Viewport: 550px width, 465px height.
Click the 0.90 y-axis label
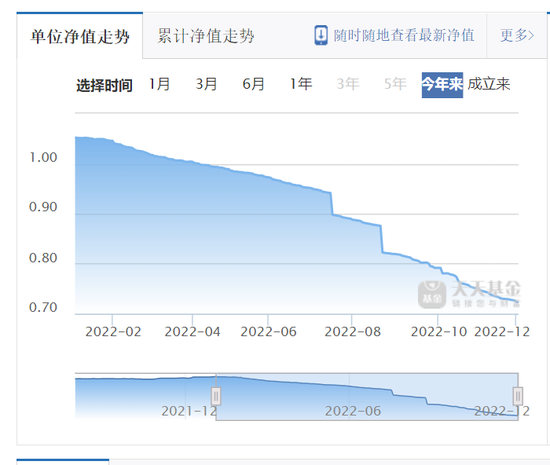coord(43,207)
